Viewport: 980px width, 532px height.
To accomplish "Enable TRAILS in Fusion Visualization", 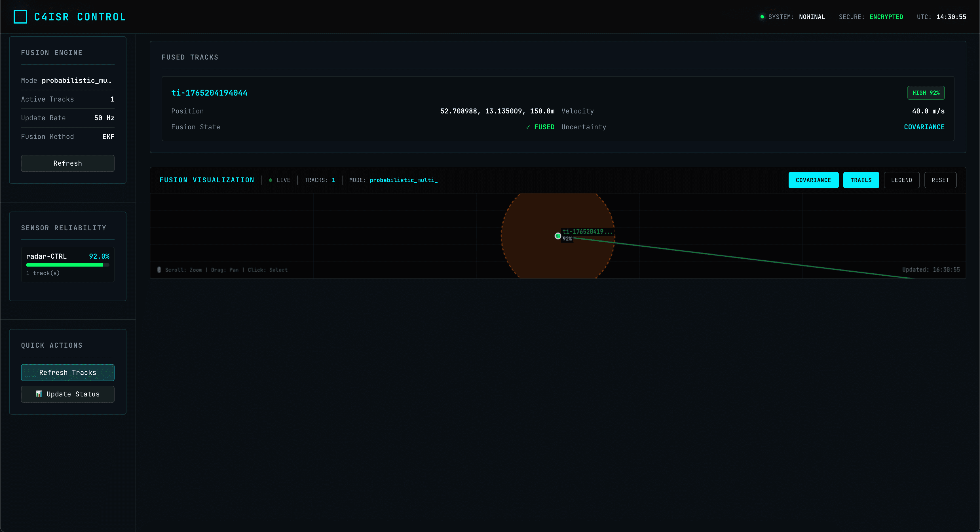I will tap(861, 180).
